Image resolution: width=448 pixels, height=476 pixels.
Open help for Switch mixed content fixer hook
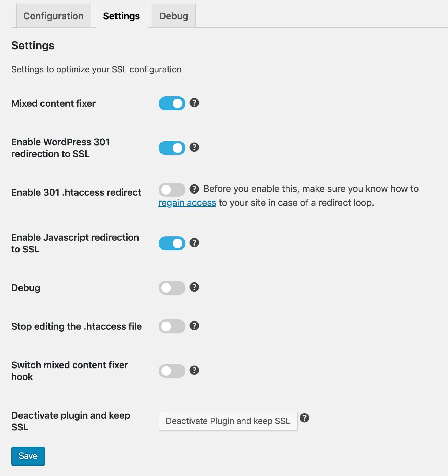point(194,371)
